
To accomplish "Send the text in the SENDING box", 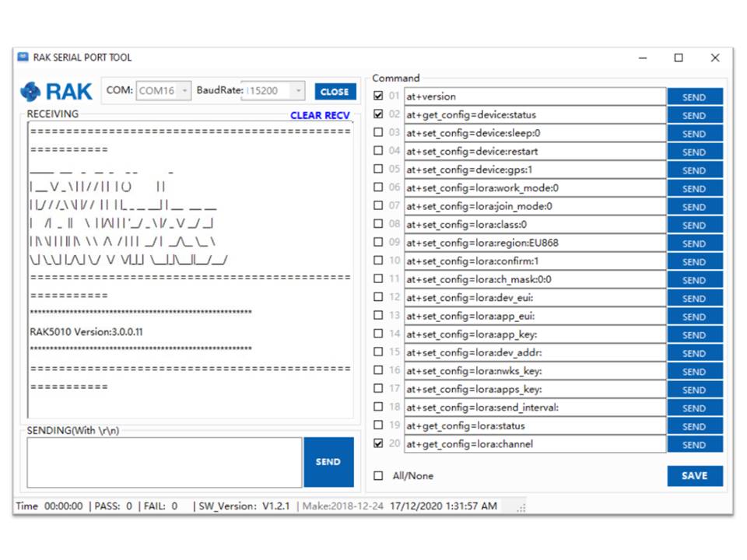I will click(x=328, y=462).
